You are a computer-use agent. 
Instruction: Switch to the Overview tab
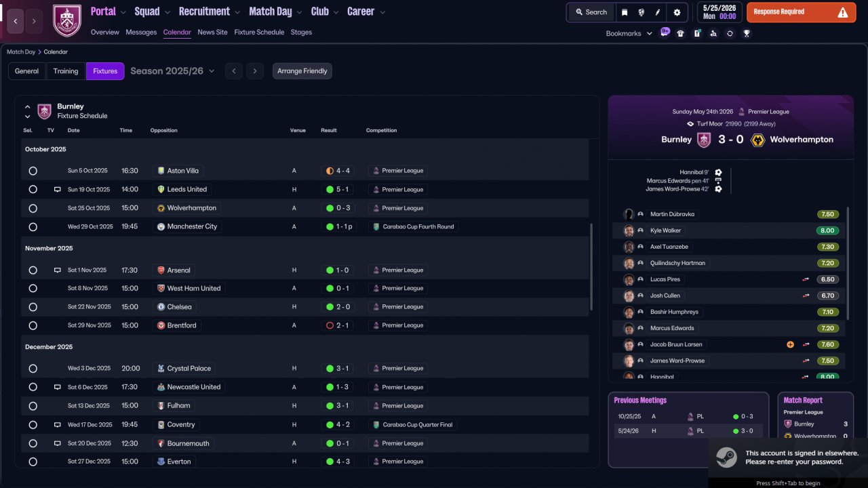(105, 32)
